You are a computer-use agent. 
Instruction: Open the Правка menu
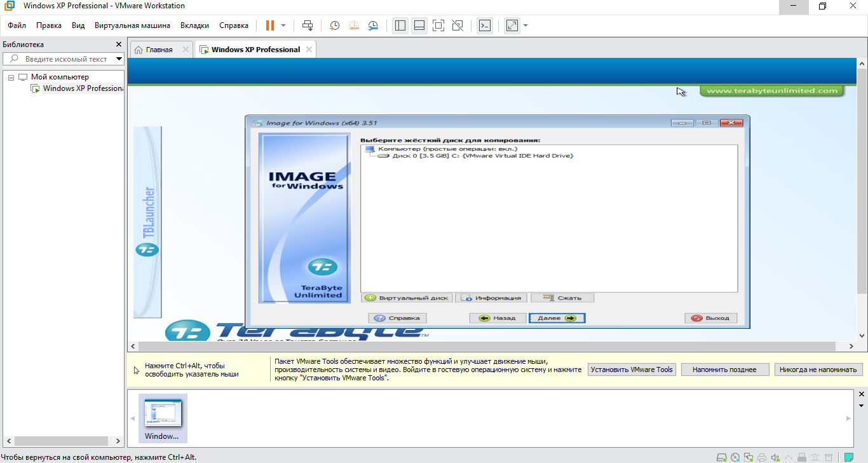(49, 25)
